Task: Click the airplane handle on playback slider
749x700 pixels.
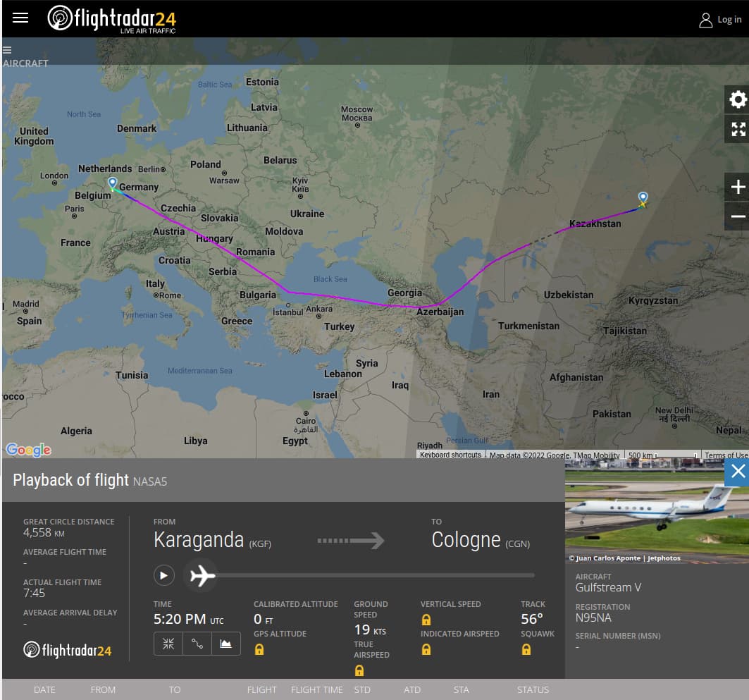Action: (x=202, y=575)
